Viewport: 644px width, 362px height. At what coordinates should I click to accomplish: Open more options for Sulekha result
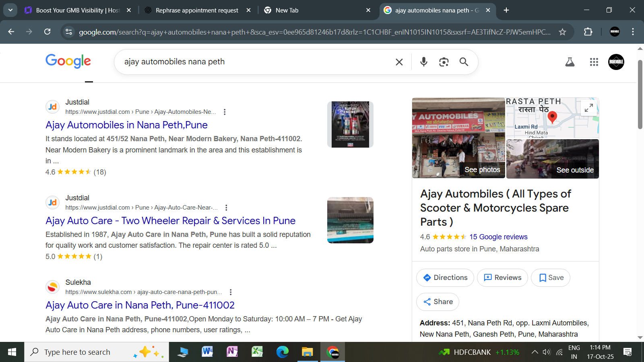point(231,292)
